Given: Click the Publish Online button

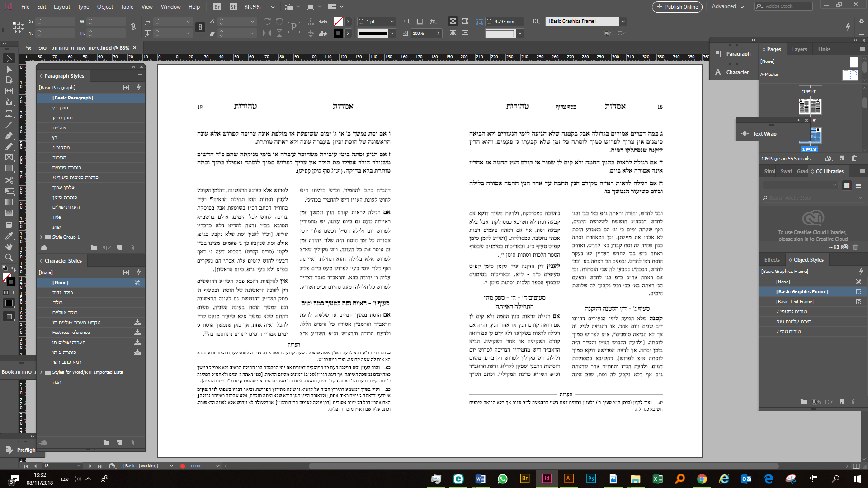Looking at the screenshot, I should coord(677,6).
